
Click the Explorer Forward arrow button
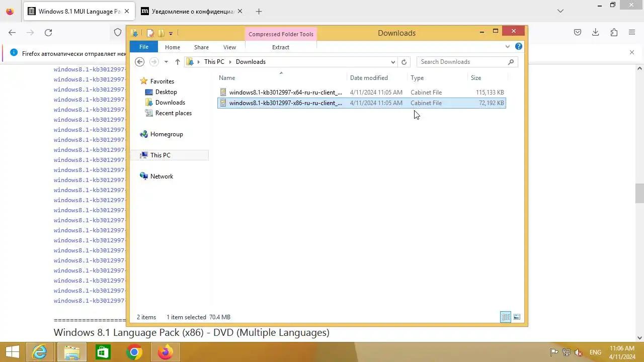click(x=154, y=62)
